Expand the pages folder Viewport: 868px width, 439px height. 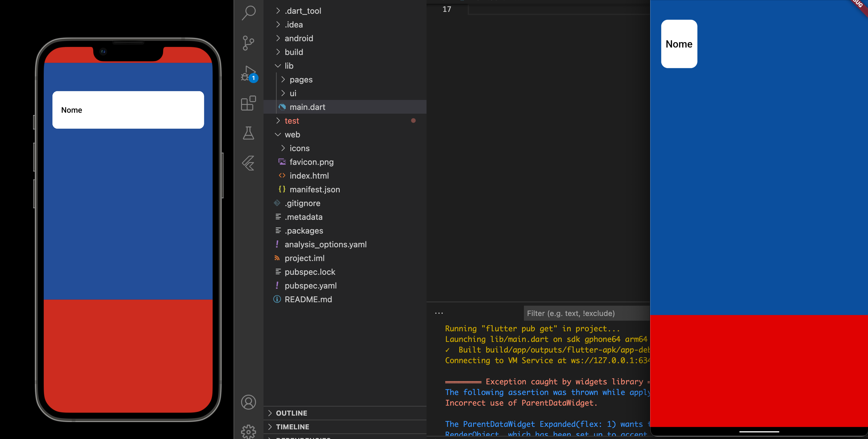tap(283, 80)
